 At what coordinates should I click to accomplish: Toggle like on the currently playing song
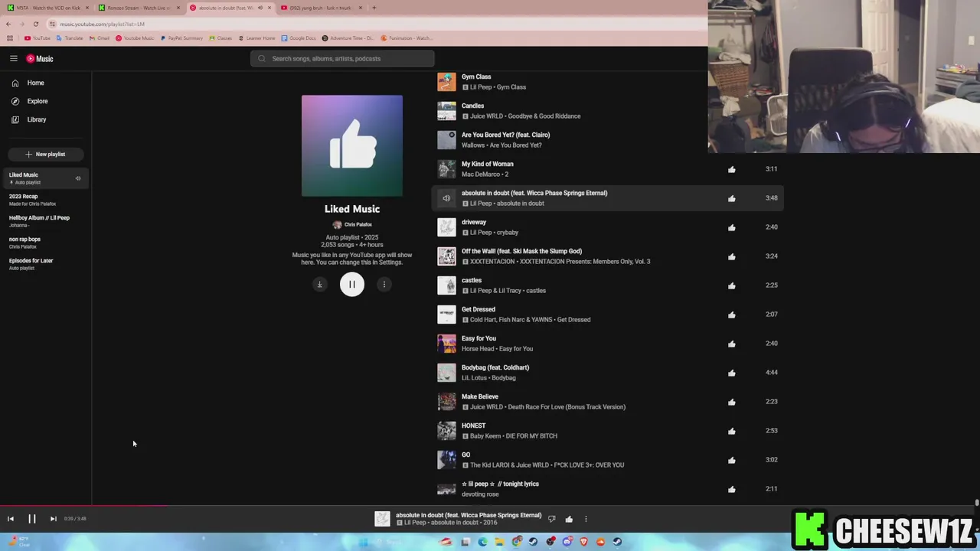click(x=569, y=519)
